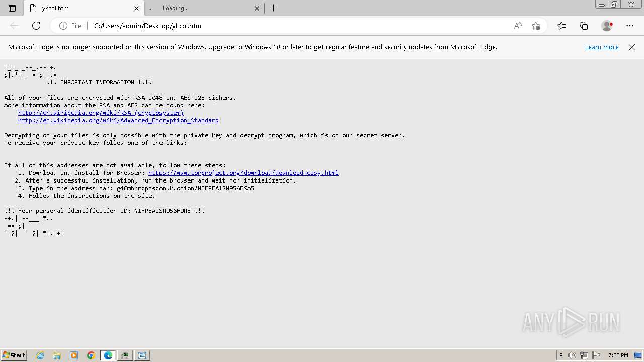Switch to the Loading... tab
Viewport: 644px width, 362px height.
coord(204,8)
